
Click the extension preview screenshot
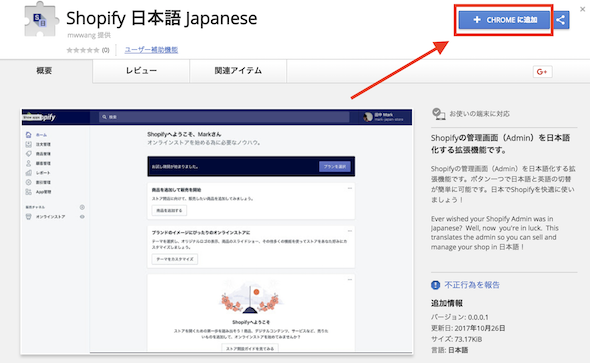click(x=217, y=231)
